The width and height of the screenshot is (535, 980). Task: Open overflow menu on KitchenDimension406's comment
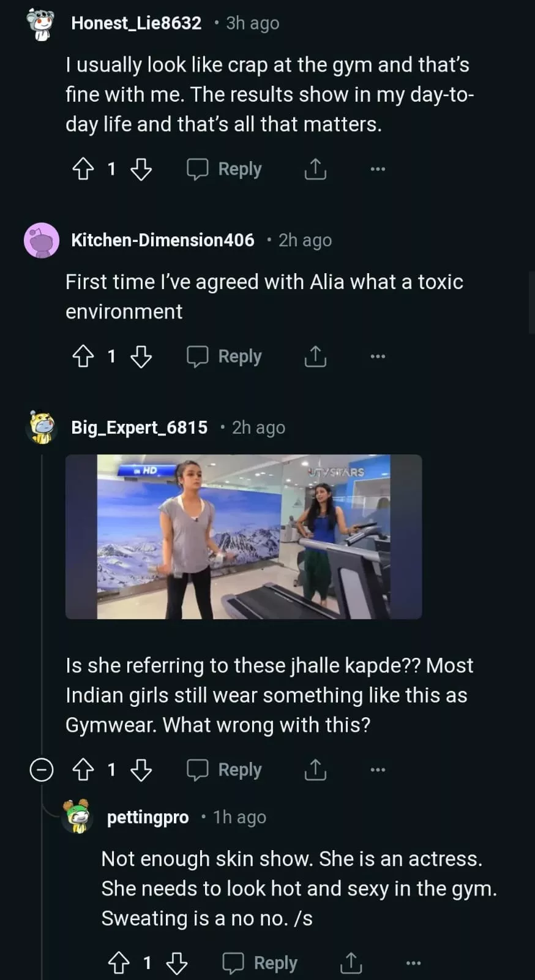(378, 356)
